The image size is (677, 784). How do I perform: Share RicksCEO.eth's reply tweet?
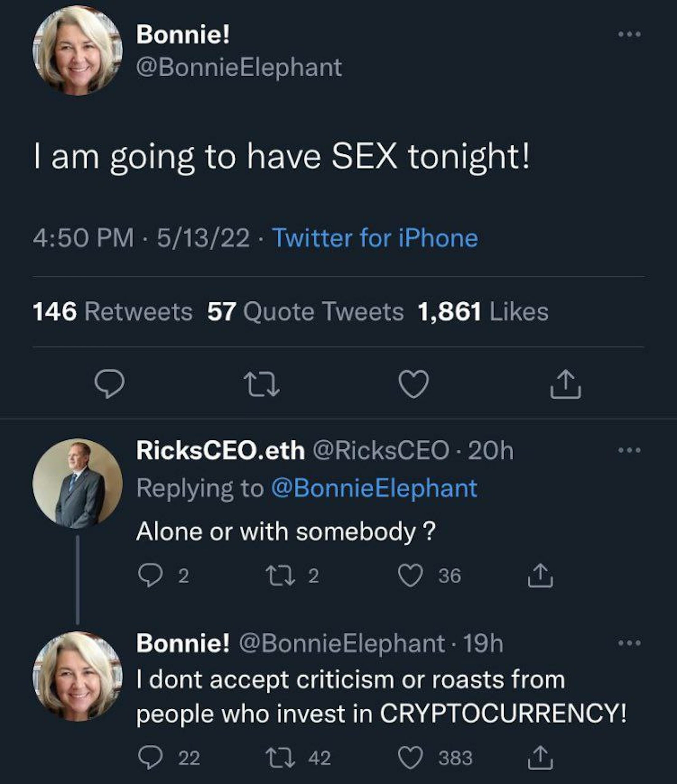point(540,575)
